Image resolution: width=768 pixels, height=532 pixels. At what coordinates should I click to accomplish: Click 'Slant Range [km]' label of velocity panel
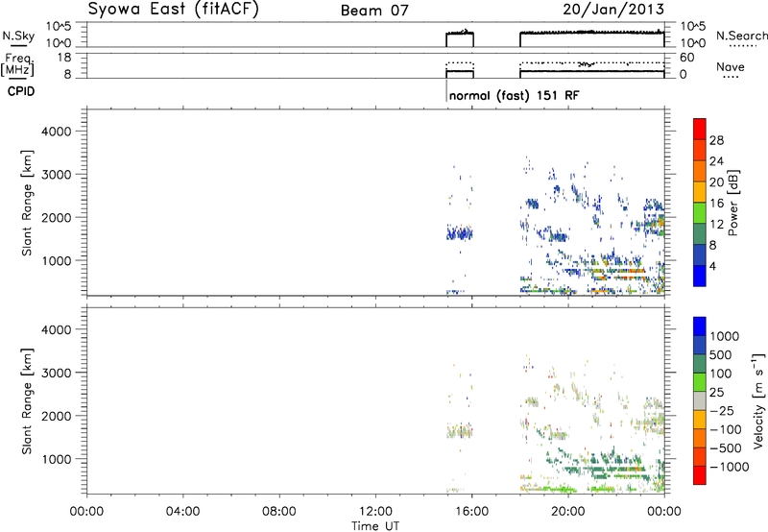coord(27,400)
